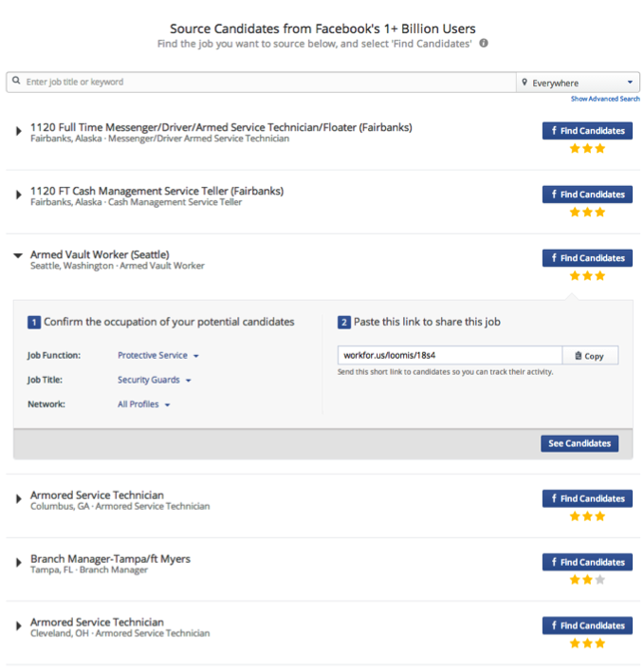Expand the 1120 Full Time Messenger job
This screenshot has height=672, width=644.
(18, 131)
